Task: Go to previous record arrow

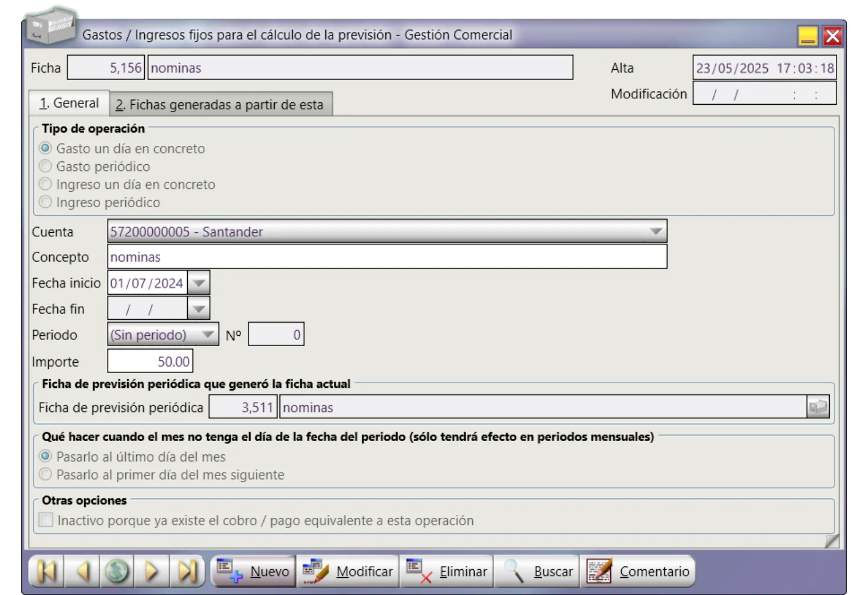Action: coord(82,571)
